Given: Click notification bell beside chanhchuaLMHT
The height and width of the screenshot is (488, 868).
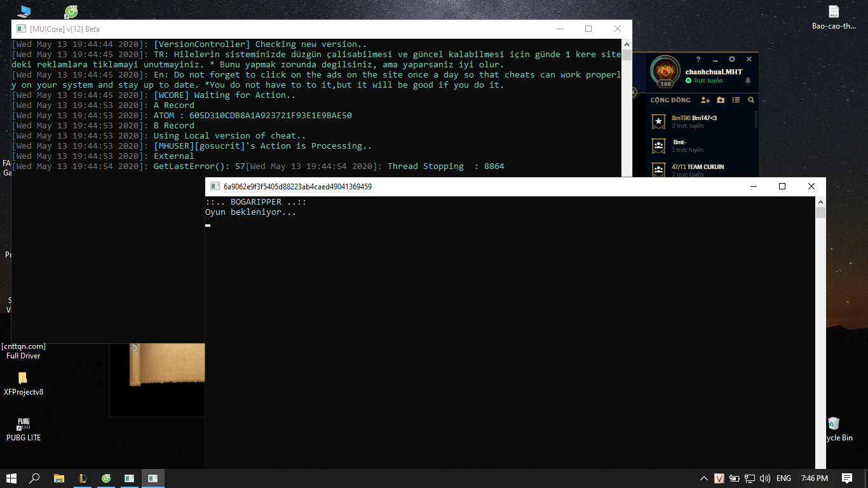Looking at the screenshot, I should pyautogui.click(x=748, y=81).
